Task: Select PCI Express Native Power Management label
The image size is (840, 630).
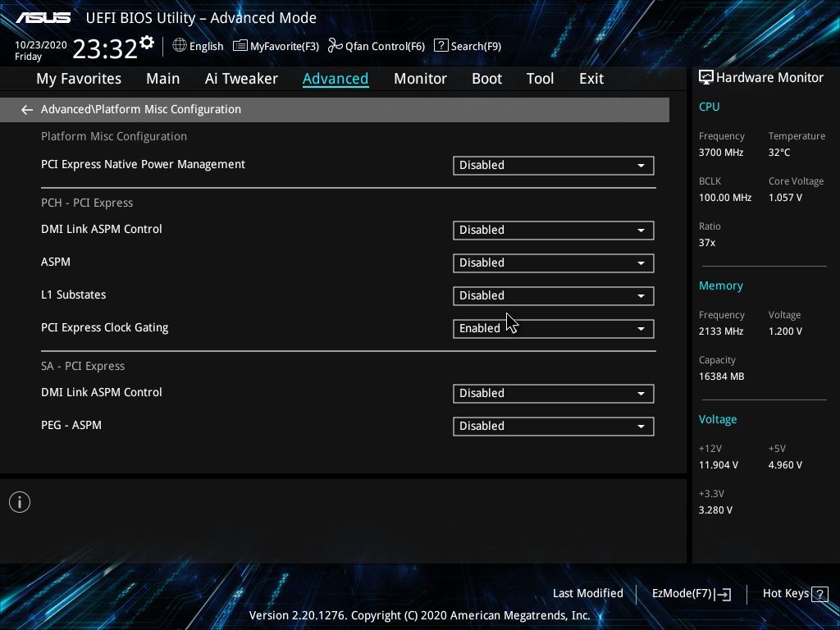Action: click(143, 164)
